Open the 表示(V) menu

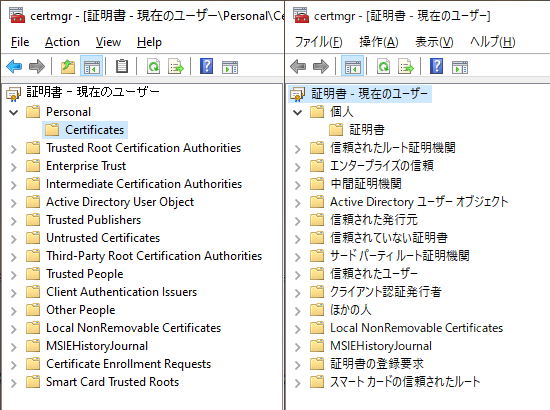pyautogui.click(x=434, y=42)
